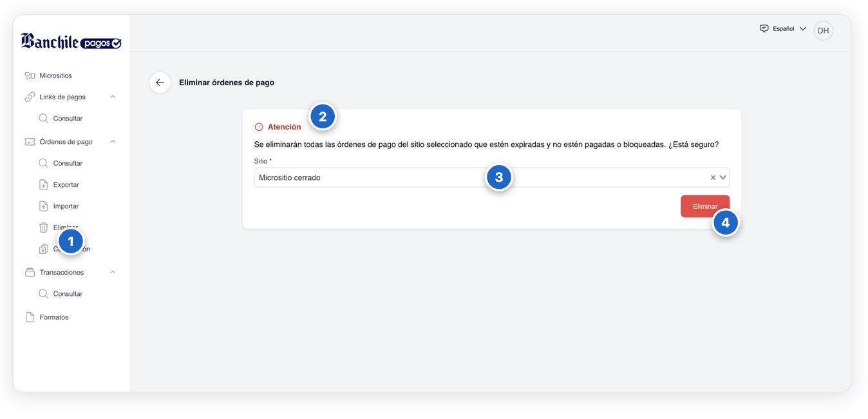Click the DH user avatar
Image resolution: width=868 pixels, height=419 pixels.
tap(823, 30)
